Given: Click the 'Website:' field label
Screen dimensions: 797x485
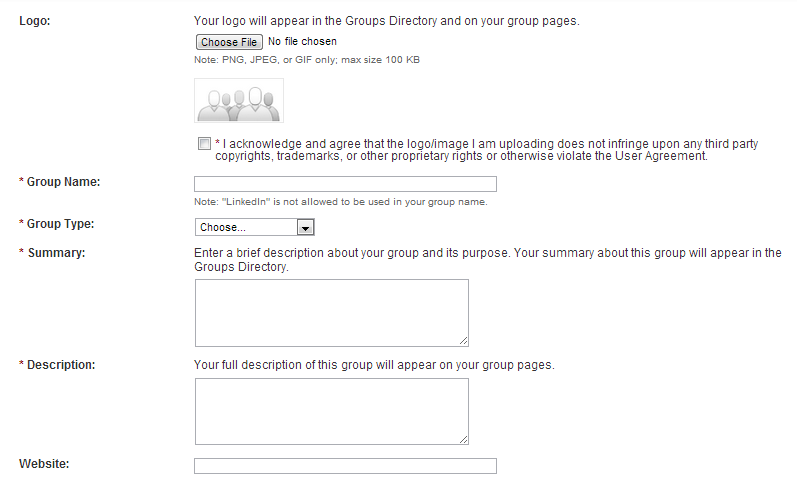Looking at the screenshot, I should point(44,464).
